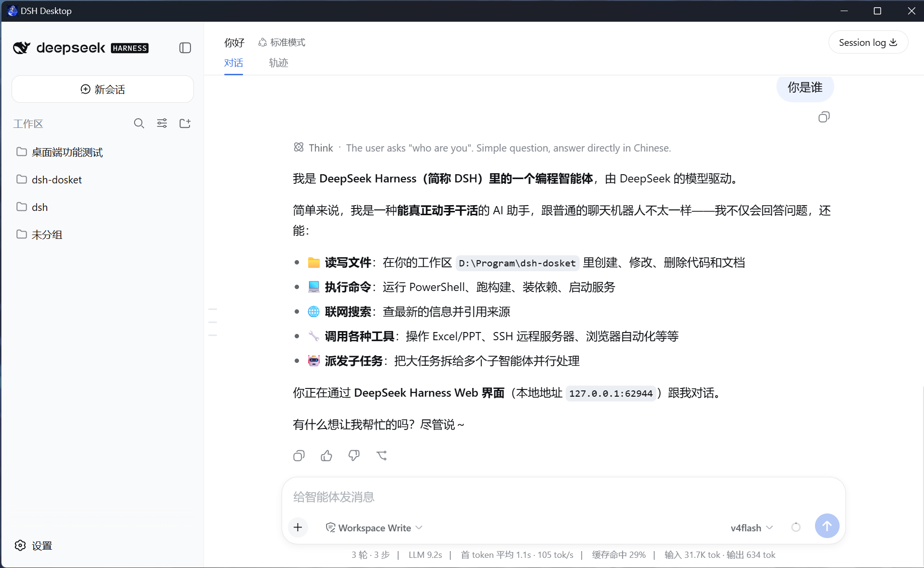Send message with arrow button
The width and height of the screenshot is (924, 568).
[827, 526]
